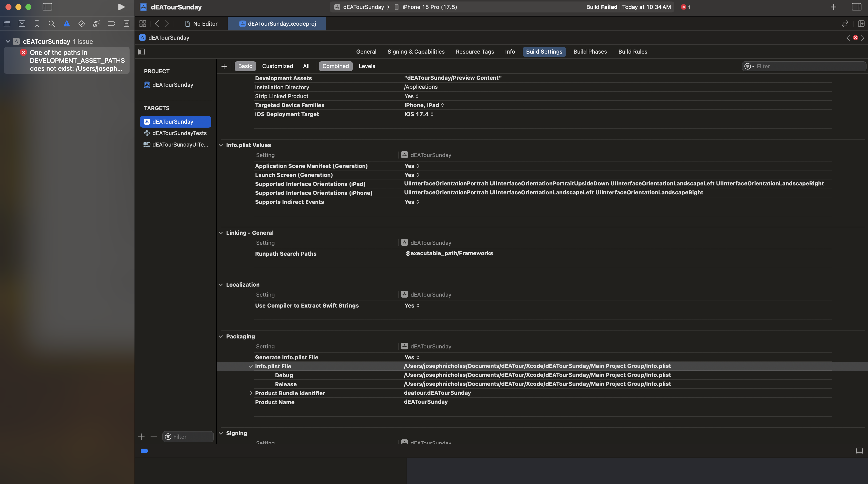This screenshot has width=868, height=484.
Task: Select the No Editor tab
Action: [x=201, y=24]
